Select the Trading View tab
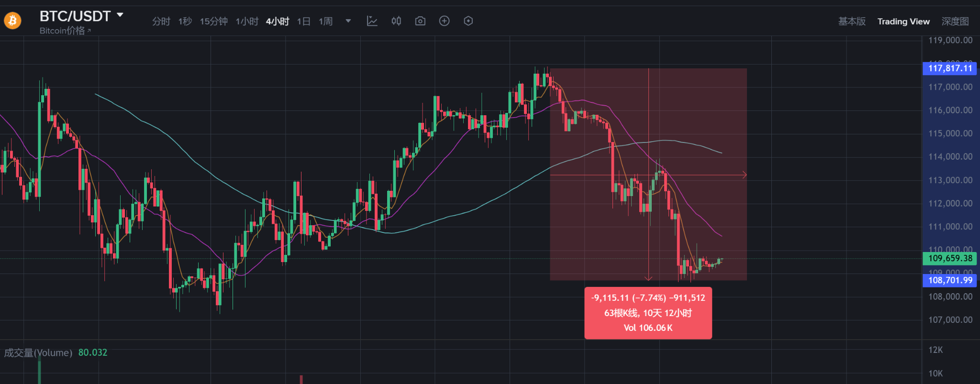This screenshot has width=980, height=384. click(903, 22)
